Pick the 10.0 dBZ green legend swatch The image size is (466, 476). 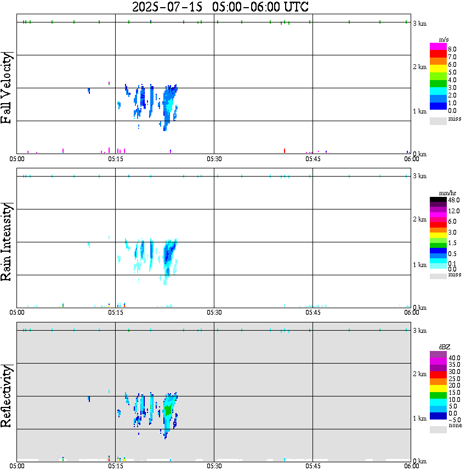pyautogui.click(x=438, y=395)
